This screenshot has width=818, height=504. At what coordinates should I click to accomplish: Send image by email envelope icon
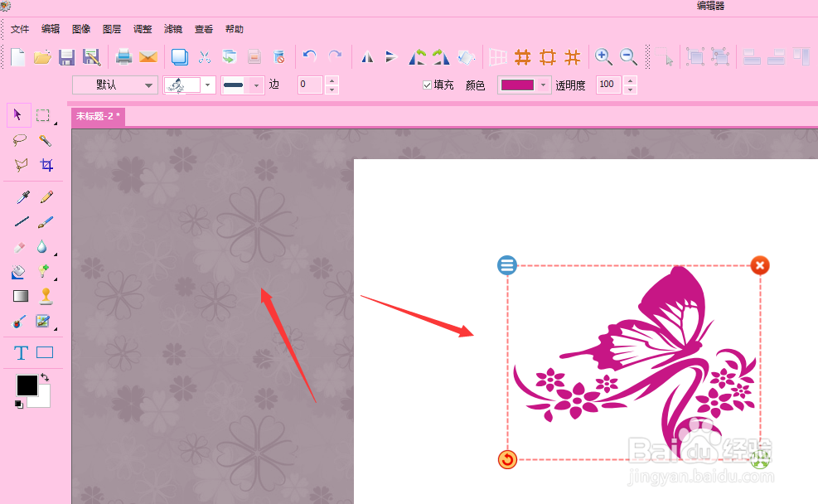[x=148, y=57]
